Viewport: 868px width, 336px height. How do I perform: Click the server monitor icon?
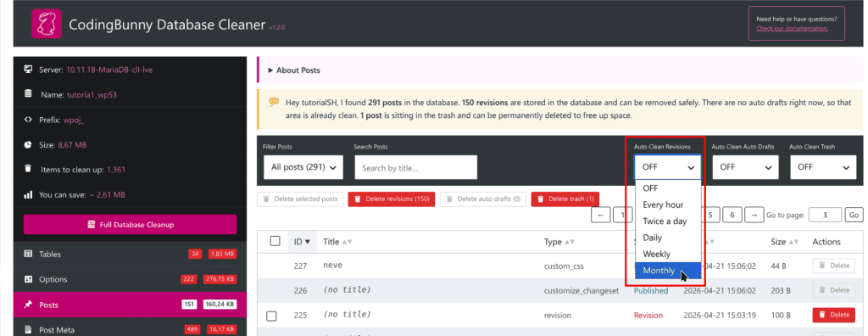tap(28, 70)
